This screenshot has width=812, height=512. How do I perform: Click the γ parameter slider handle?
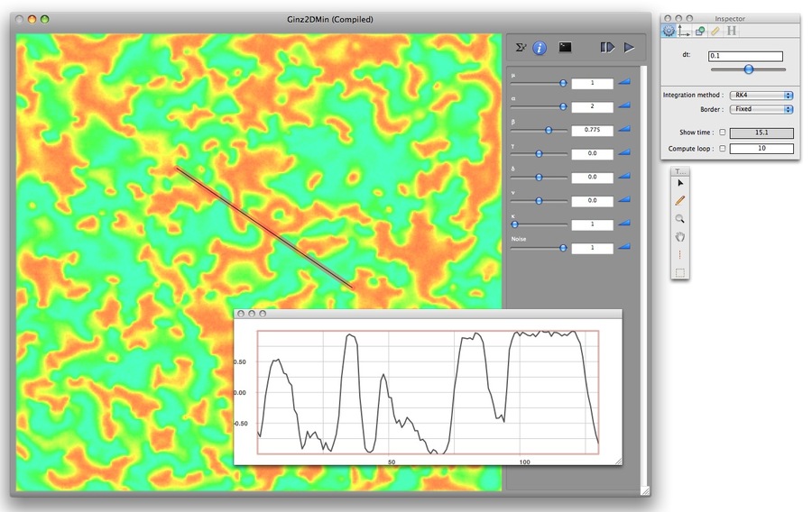tap(539, 153)
